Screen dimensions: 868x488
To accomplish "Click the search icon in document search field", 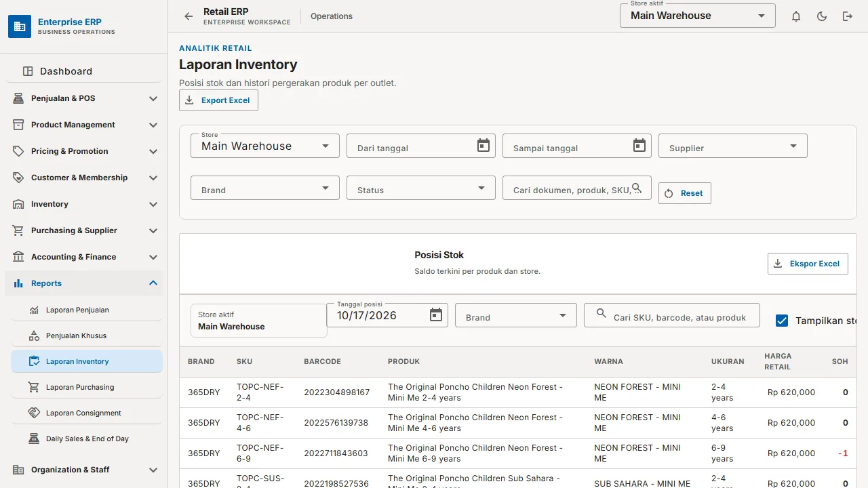I will (x=637, y=188).
